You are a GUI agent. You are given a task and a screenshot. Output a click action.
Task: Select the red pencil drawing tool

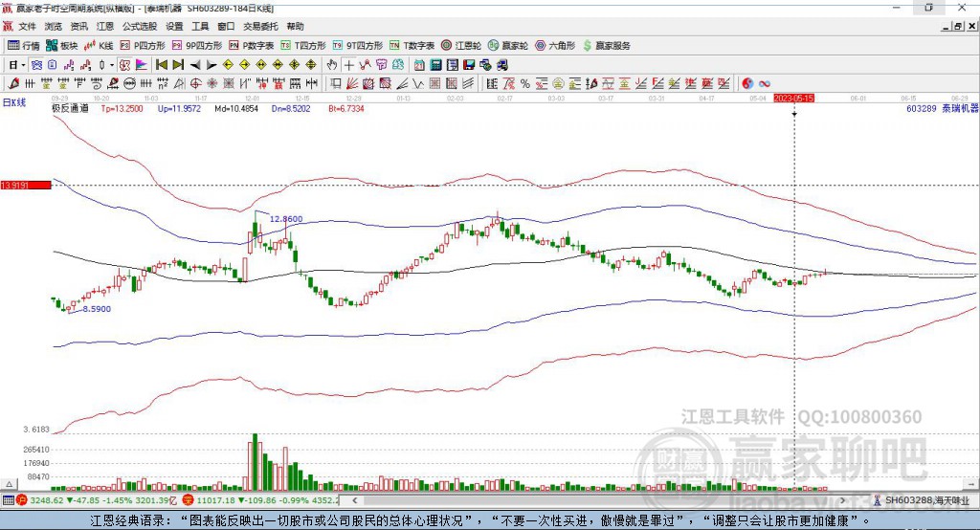click(13, 83)
